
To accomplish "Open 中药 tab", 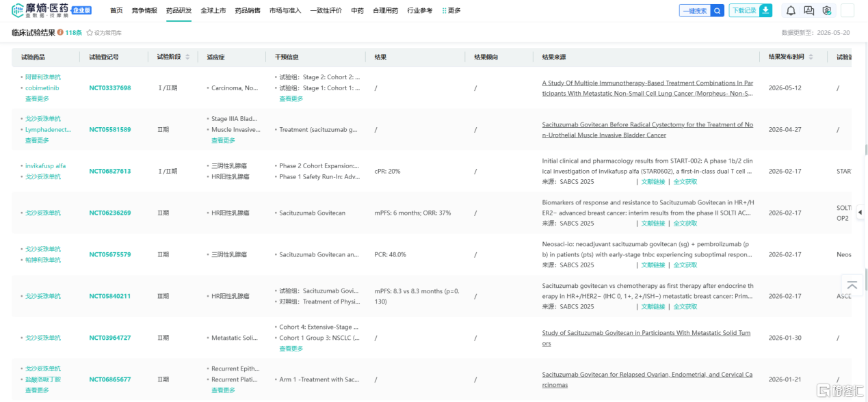I will [x=357, y=10].
